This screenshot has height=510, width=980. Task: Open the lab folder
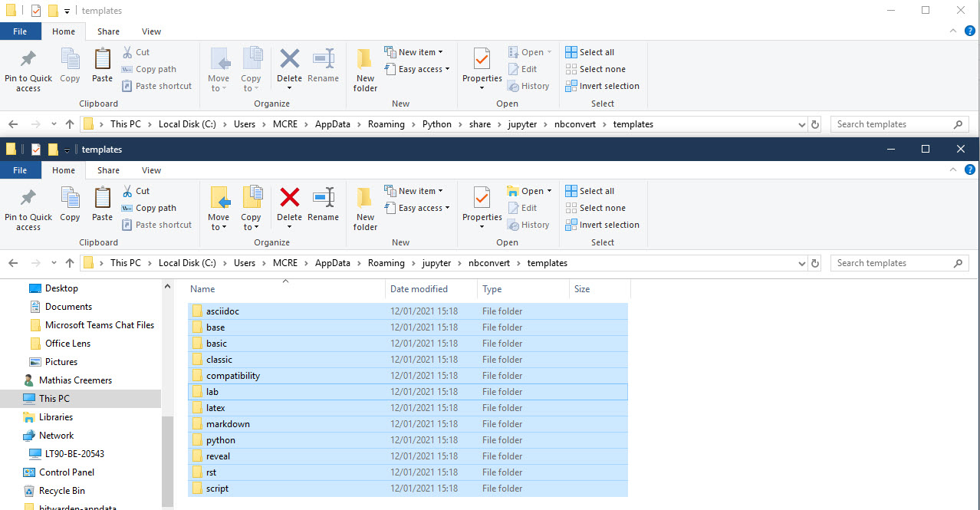pyautogui.click(x=212, y=391)
